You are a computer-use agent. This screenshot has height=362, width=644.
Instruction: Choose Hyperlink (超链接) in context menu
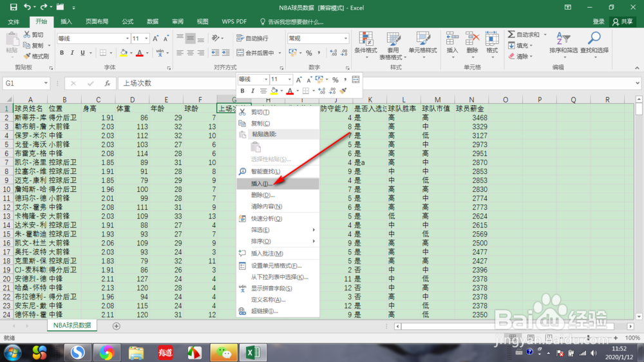pos(278,311)
